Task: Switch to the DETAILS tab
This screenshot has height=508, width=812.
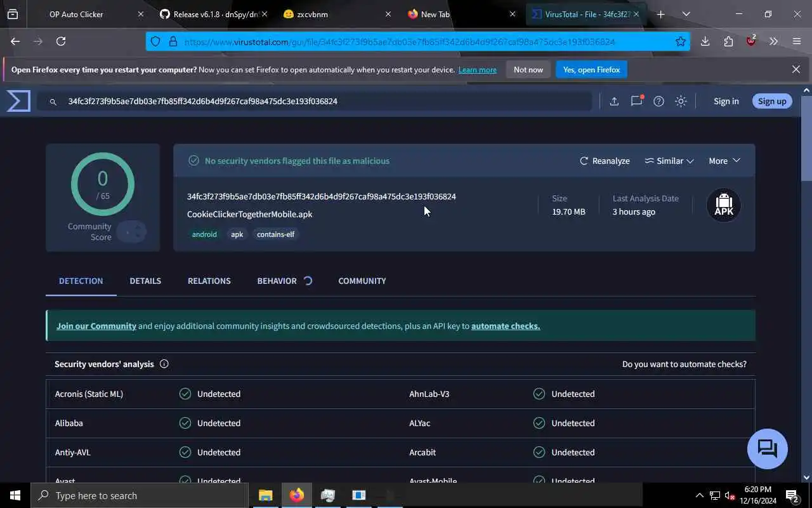Action: 145,281
